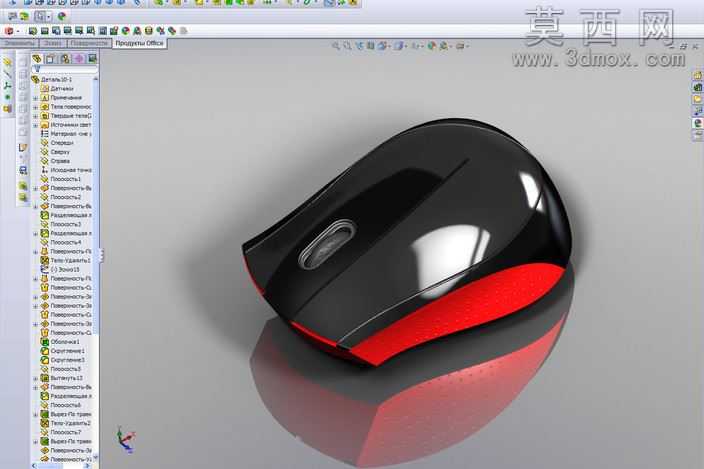704x469 pixels.
Task: Open Custom Properties task pane tab
Action: coord(698,135)
